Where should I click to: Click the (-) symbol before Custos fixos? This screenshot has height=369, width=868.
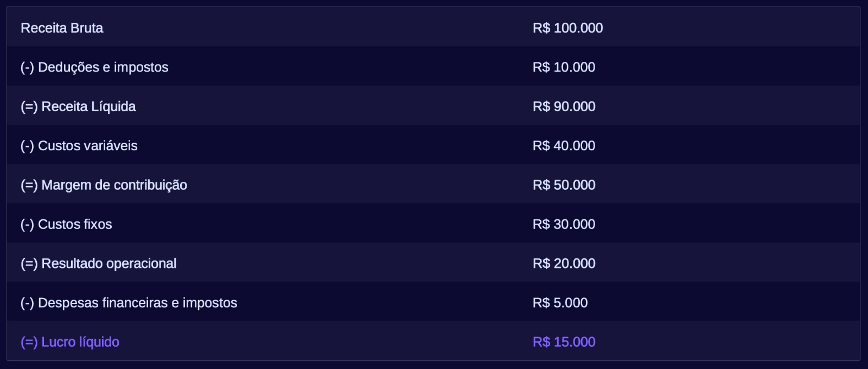pyautogui.click(x=27, y=225)
